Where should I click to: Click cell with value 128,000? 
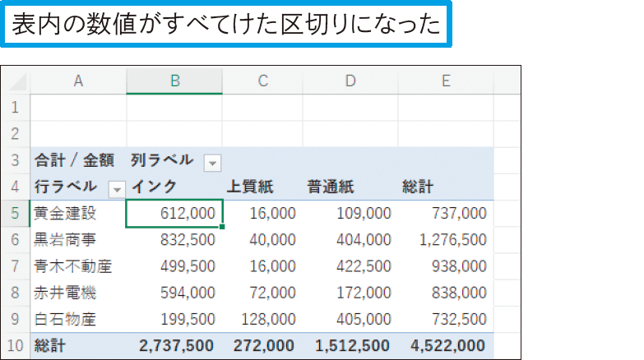[x=262, y=319]
